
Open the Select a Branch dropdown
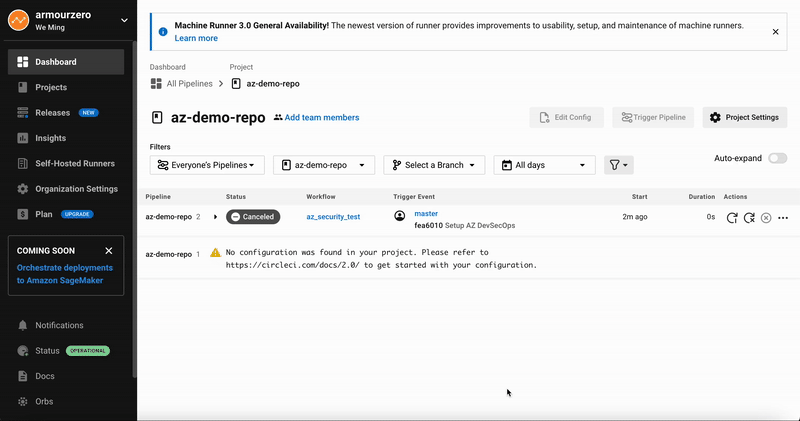coord(434,165)
